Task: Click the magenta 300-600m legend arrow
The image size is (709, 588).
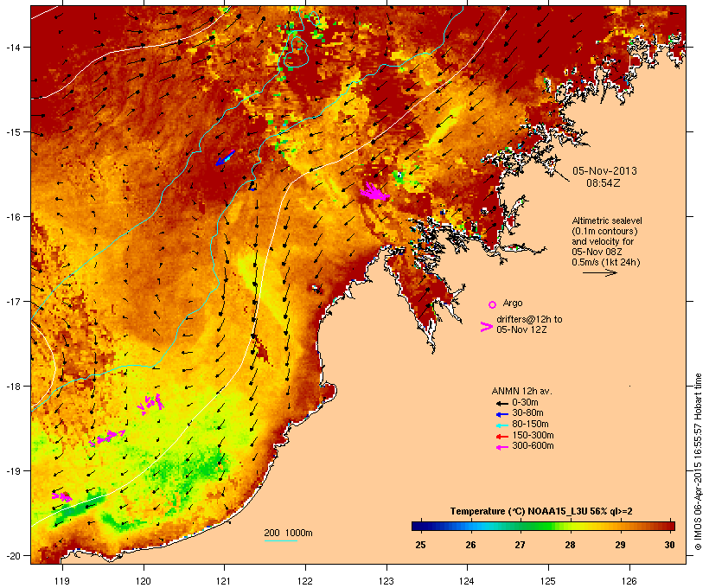Action: coord(501,447)
